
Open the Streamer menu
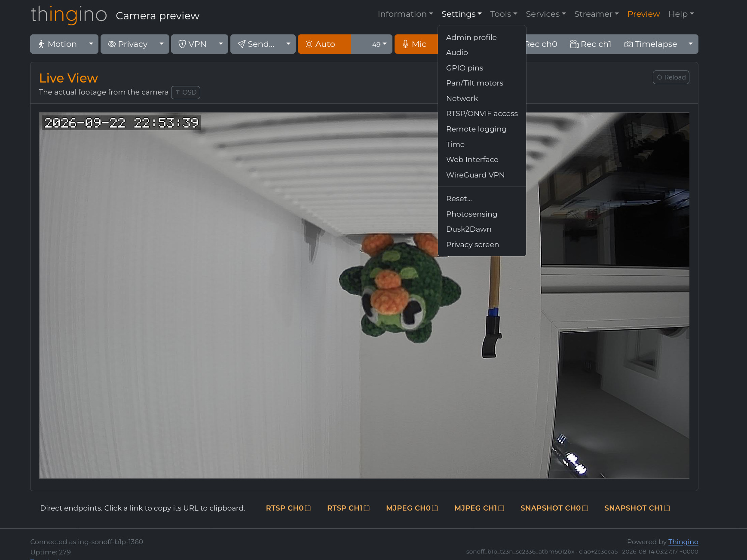pyautogui.click(x=597, y=14)
